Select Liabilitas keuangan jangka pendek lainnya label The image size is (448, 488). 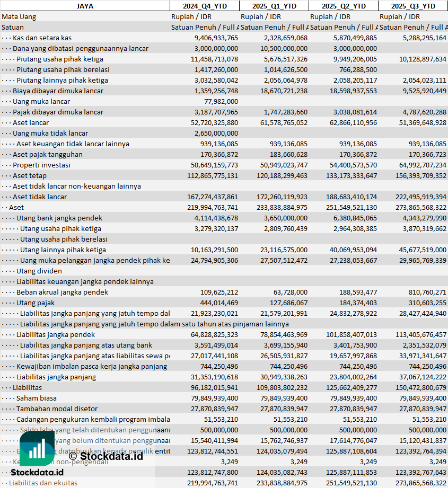coord(85,281)
